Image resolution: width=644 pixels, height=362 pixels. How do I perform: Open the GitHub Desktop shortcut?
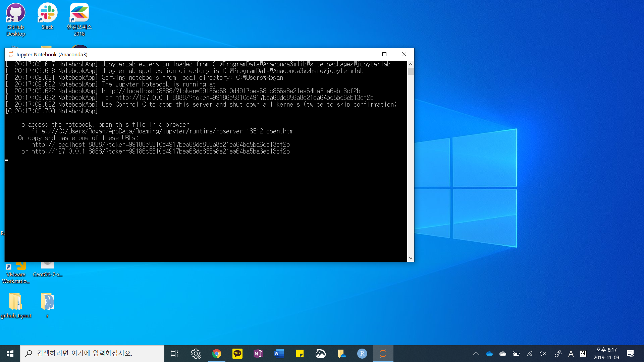point(16,19)
